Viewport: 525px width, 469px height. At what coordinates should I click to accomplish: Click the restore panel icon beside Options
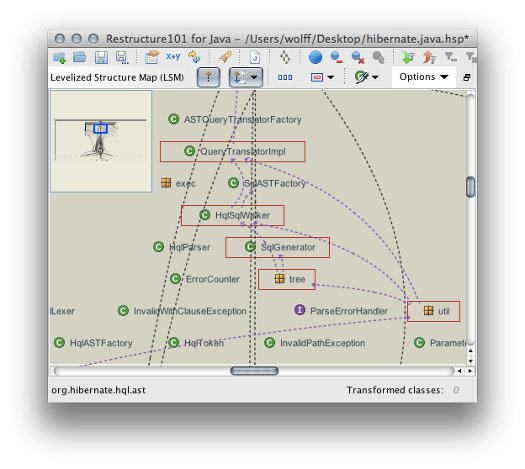coord(467,78)
